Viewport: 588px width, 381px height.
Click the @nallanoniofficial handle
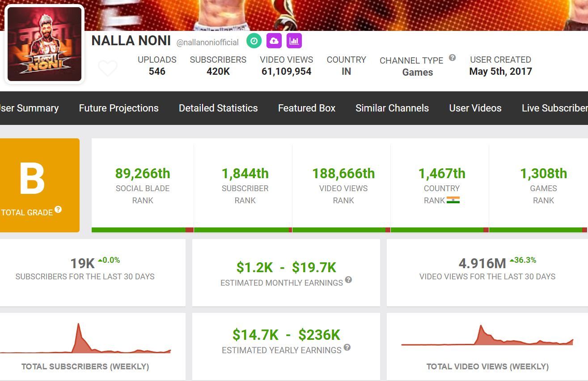tap(207, 43)
